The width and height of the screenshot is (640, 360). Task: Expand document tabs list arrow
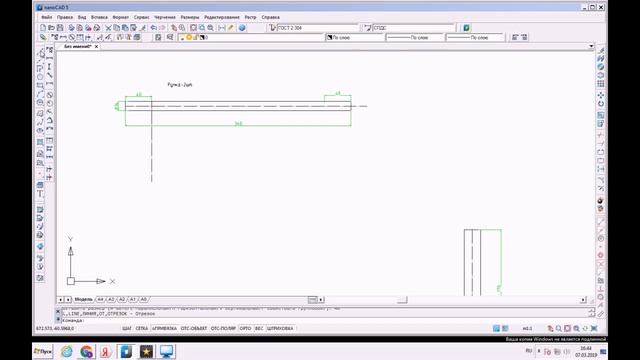click(591, 46)
